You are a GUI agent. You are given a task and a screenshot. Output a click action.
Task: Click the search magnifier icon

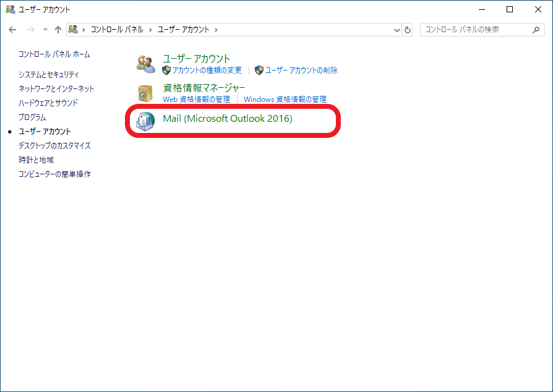click(536, 30)
